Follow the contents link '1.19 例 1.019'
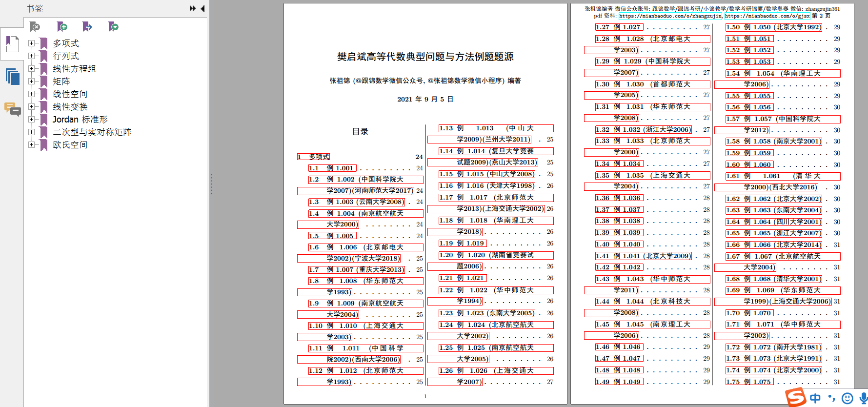868x407 pixels. coord(463,243)
